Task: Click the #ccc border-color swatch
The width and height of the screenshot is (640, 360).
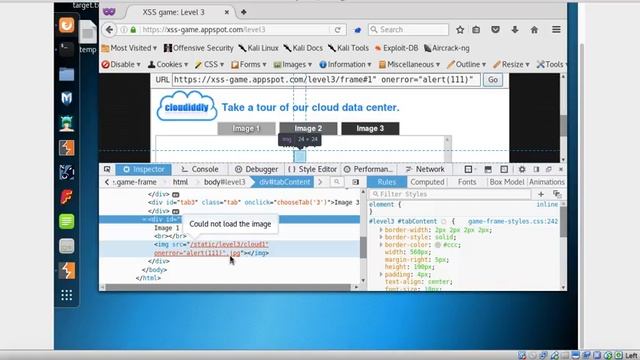Action: pyautogui.click(x=438, y=245)
